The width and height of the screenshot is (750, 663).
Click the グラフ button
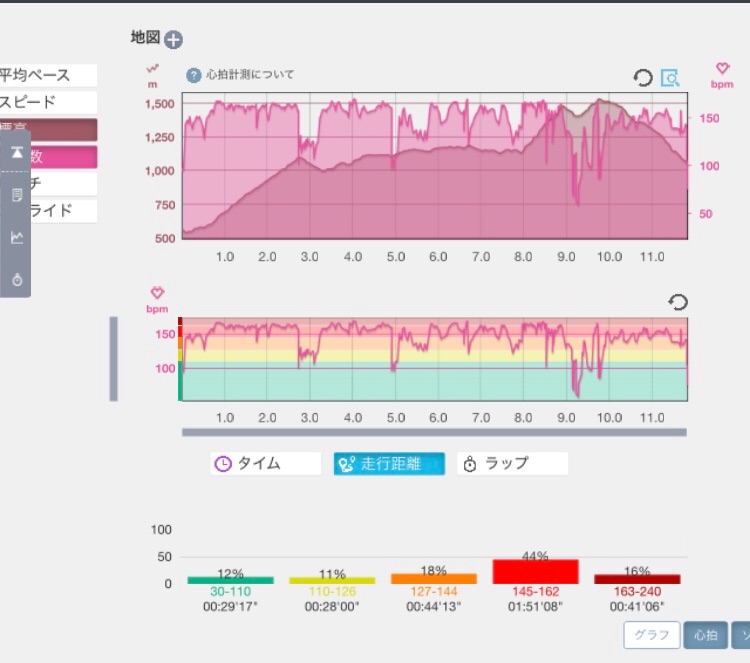651,635
